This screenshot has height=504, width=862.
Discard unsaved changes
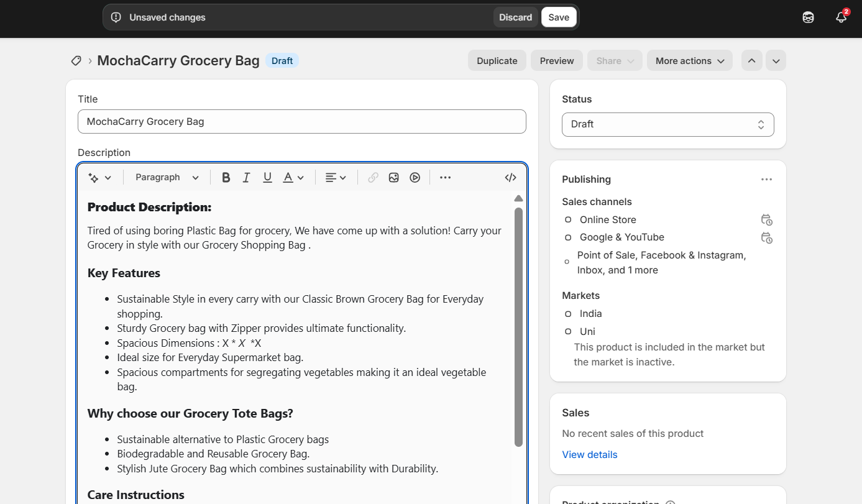click(x=515, y=17)
